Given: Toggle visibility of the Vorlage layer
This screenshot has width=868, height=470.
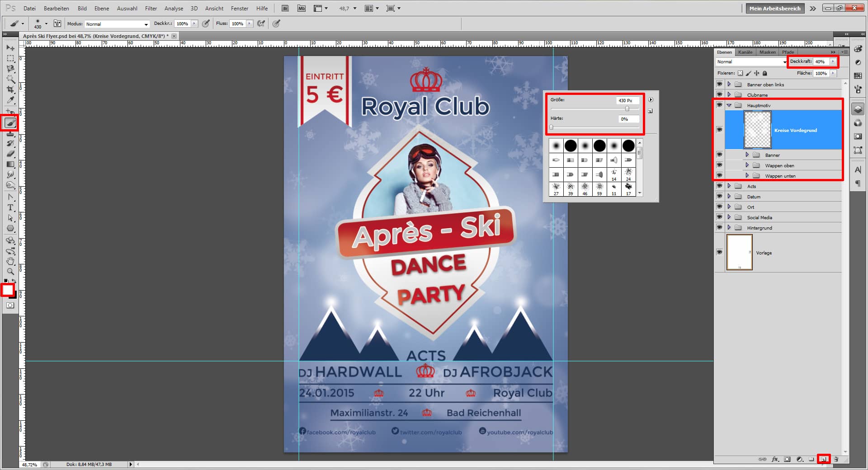Looking at the screenshot, I should click(x=720, y=252).
